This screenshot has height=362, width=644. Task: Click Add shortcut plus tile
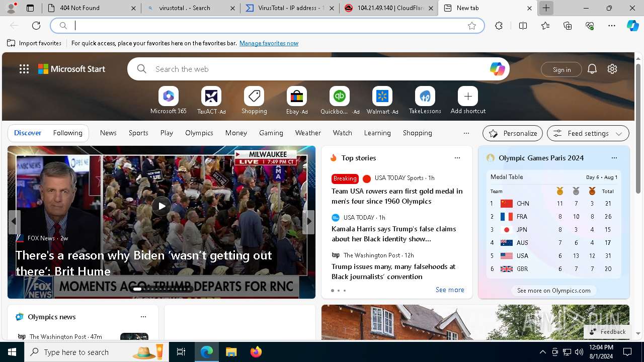point(468,101)
